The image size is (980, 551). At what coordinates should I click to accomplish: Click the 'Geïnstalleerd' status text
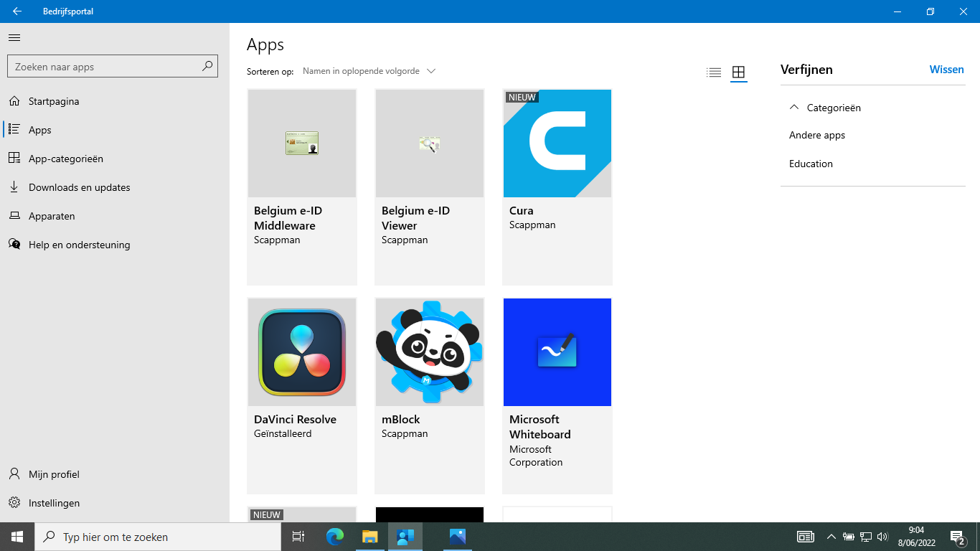[x=283, y=433]
